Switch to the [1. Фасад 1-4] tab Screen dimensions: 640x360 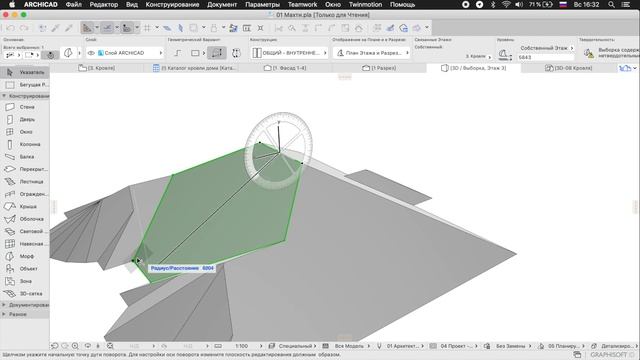click(285, 68)
